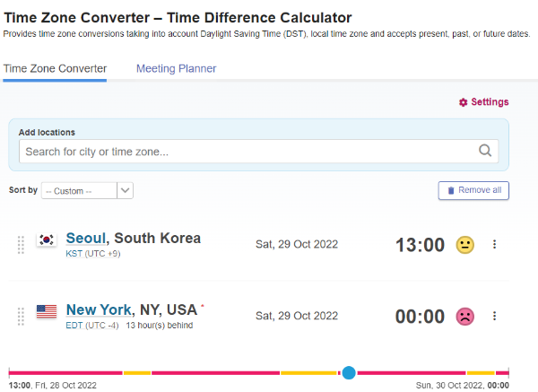Click Seoul's date Sat, 29 Oct 2022
The image size is (538, 392).
297,244
